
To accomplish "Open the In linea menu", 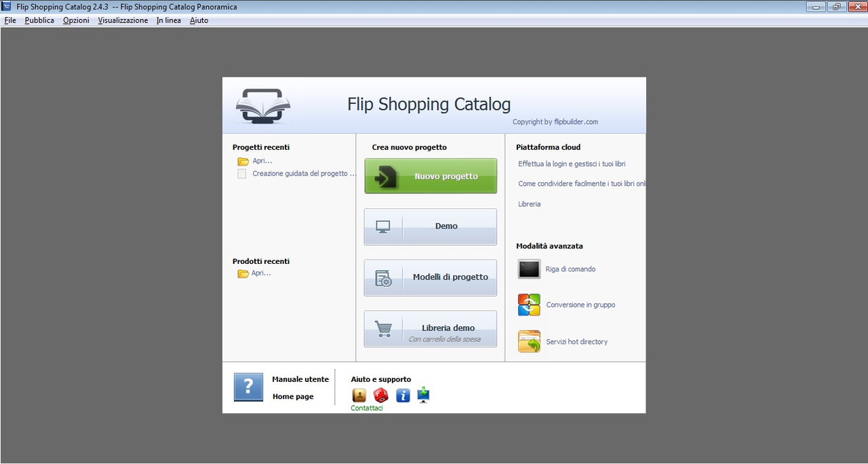I will click(169, 20).
